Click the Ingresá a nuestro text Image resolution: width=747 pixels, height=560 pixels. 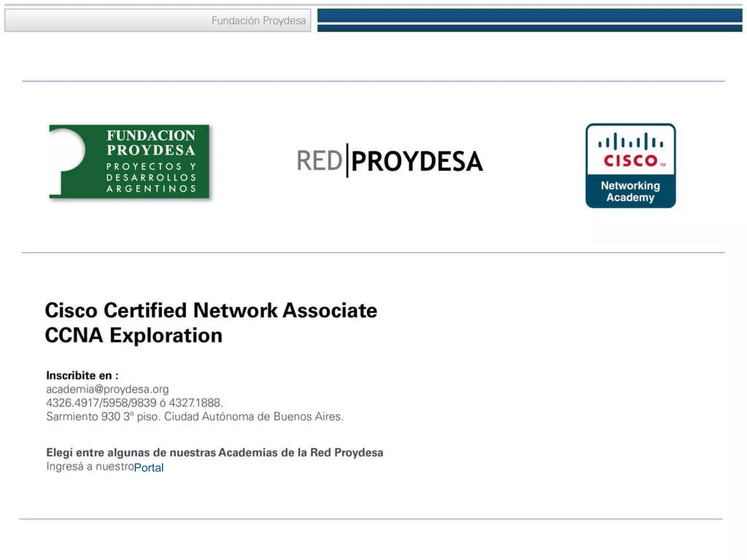point(90,466)
